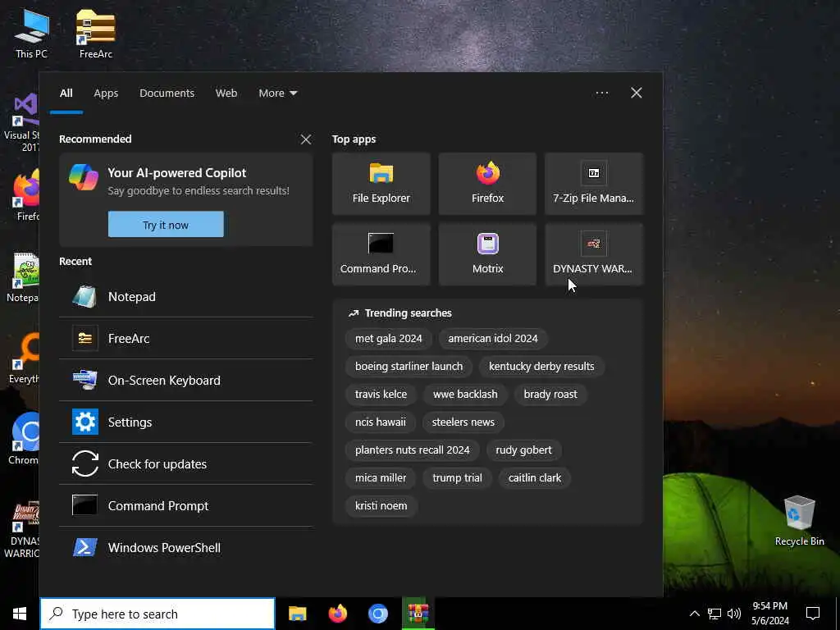Open Command Prompt tile in Top apps

coord(381,254)
